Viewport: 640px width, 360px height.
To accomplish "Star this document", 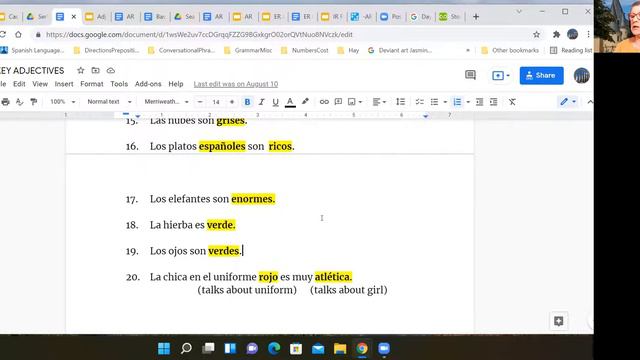I will pos(81,71).
